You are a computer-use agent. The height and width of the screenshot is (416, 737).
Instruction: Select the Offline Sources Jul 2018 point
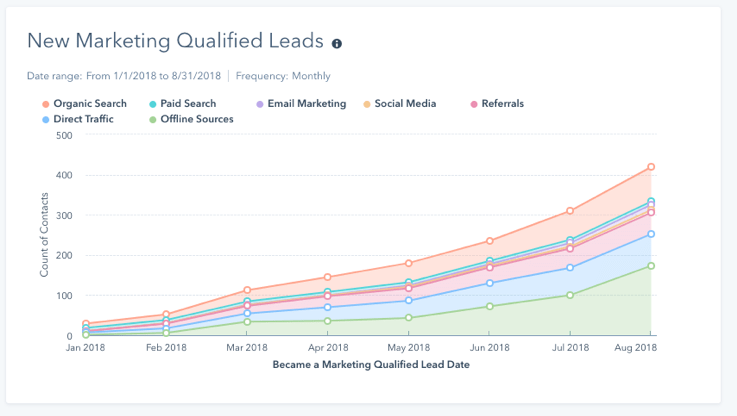pos(569,295)
